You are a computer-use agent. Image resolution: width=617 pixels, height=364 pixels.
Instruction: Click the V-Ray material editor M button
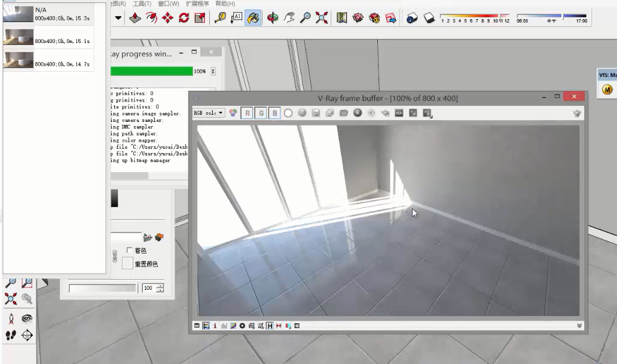point(607,90)
